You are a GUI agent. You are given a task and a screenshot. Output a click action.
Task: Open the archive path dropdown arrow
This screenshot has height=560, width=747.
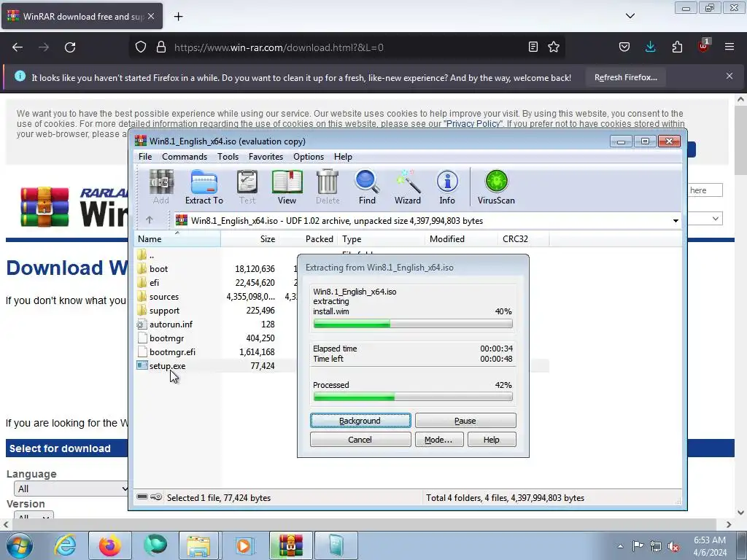pyautogui.click(x=676, y=220)
